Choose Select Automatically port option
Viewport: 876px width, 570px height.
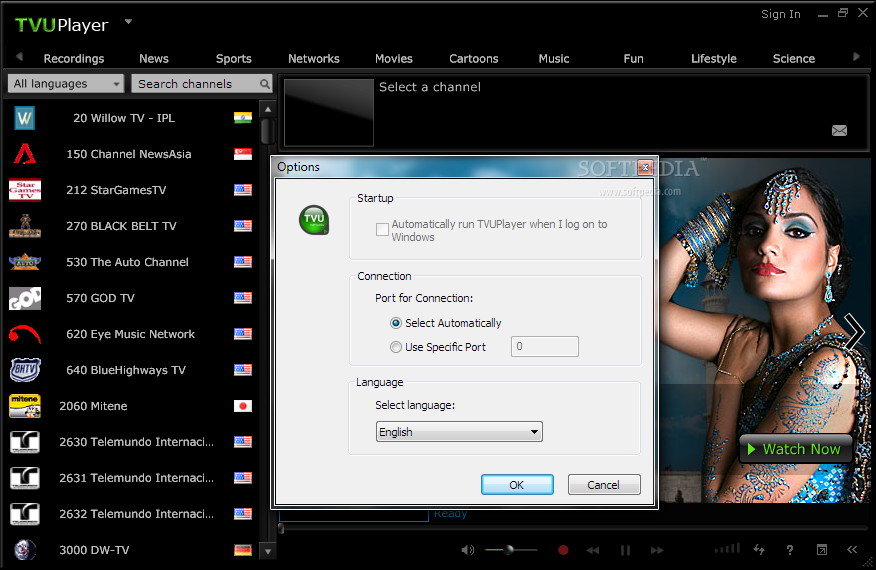coord(396,323)
